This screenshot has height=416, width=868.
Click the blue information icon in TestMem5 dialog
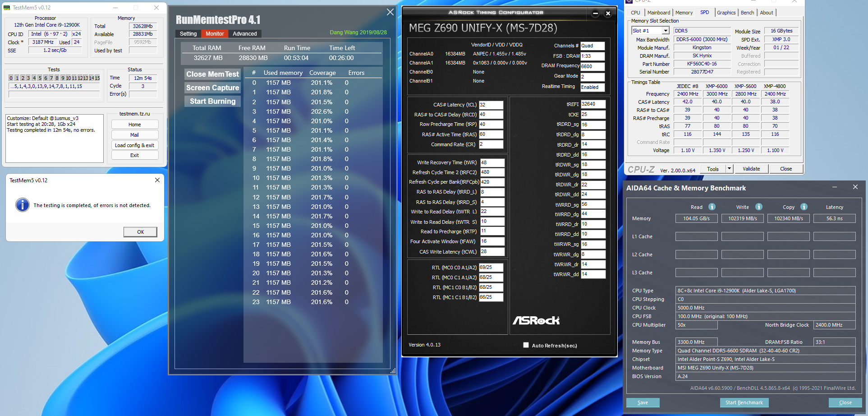point(23,205)
